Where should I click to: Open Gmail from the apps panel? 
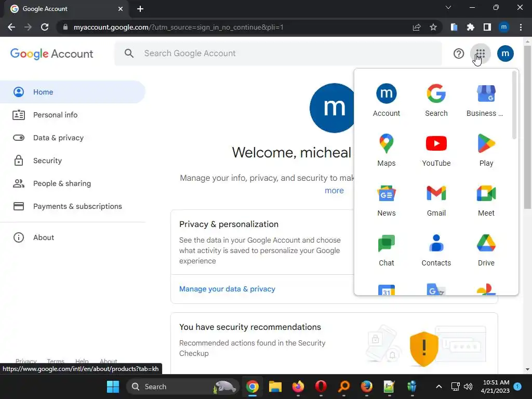coord(436,200)
